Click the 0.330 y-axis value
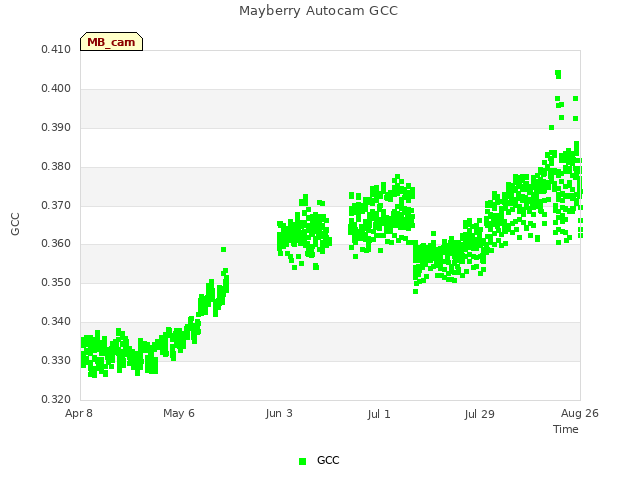 click(x=56, y=360)
